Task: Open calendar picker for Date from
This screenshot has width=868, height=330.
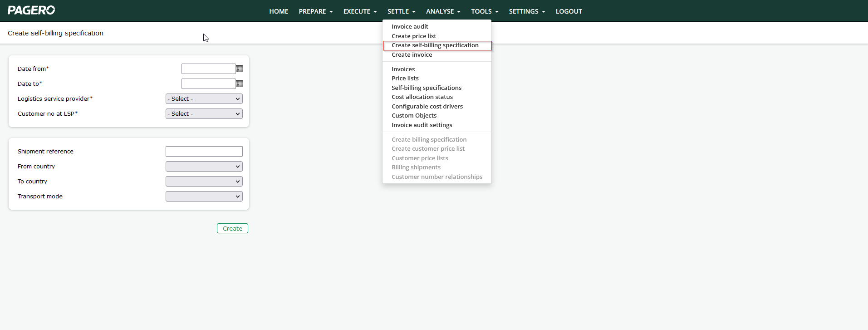Action: coord(240,69)
